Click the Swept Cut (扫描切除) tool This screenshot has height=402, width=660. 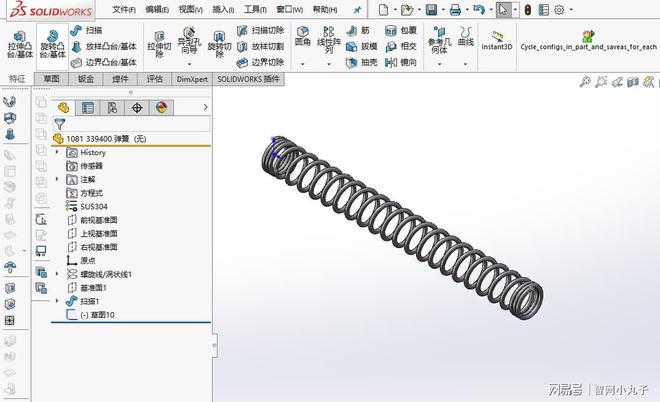coord(260,30)
